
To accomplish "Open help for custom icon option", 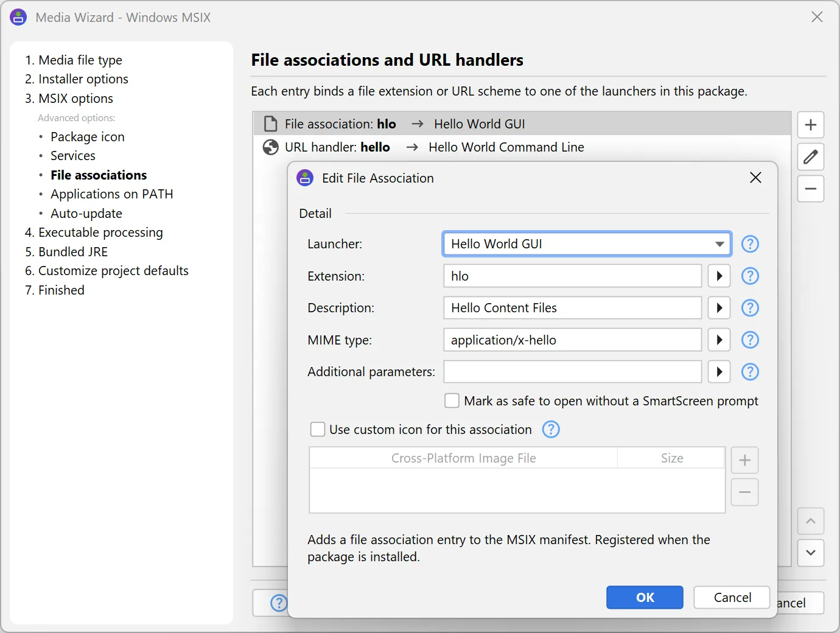I will pyautogui.click(x=551, y=430).
